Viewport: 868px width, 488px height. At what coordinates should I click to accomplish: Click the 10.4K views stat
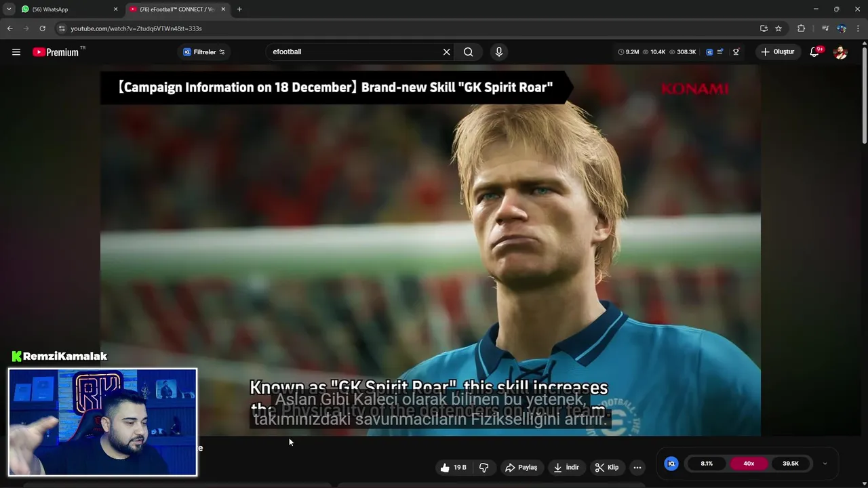click(654, 52)
